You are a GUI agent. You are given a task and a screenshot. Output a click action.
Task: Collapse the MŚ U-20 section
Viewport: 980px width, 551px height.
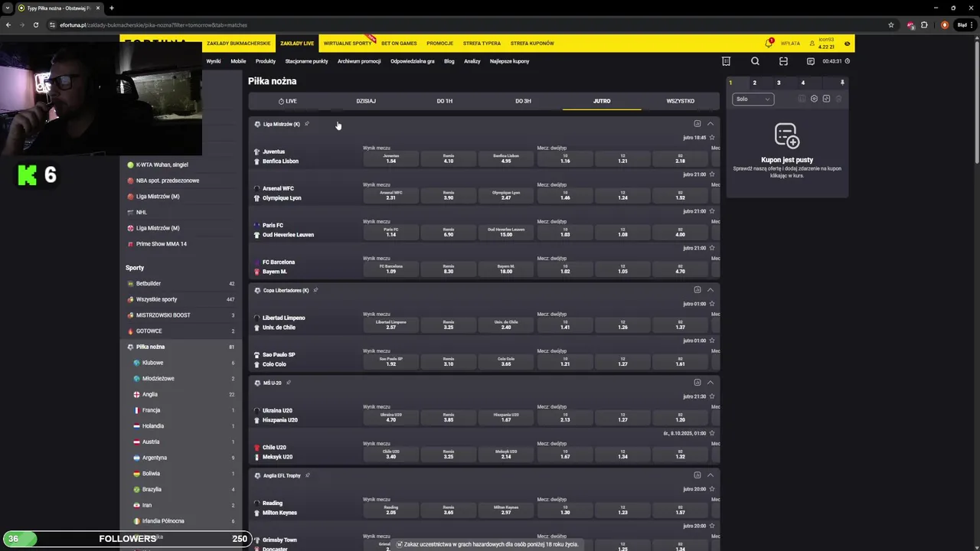coord(710,383)
